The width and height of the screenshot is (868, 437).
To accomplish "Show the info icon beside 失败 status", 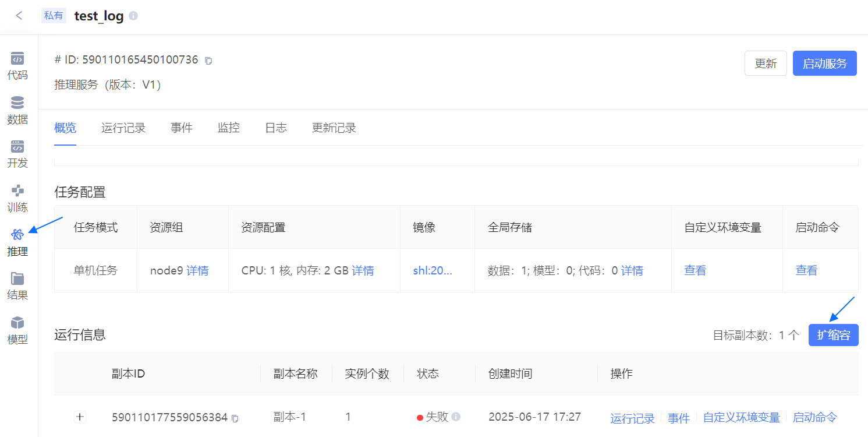I will pos(456,417).
